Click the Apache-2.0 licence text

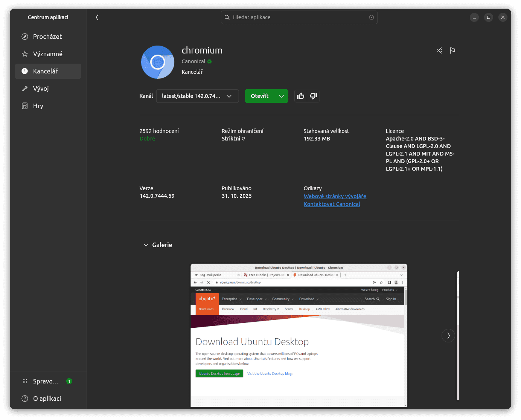coord(420,154)
